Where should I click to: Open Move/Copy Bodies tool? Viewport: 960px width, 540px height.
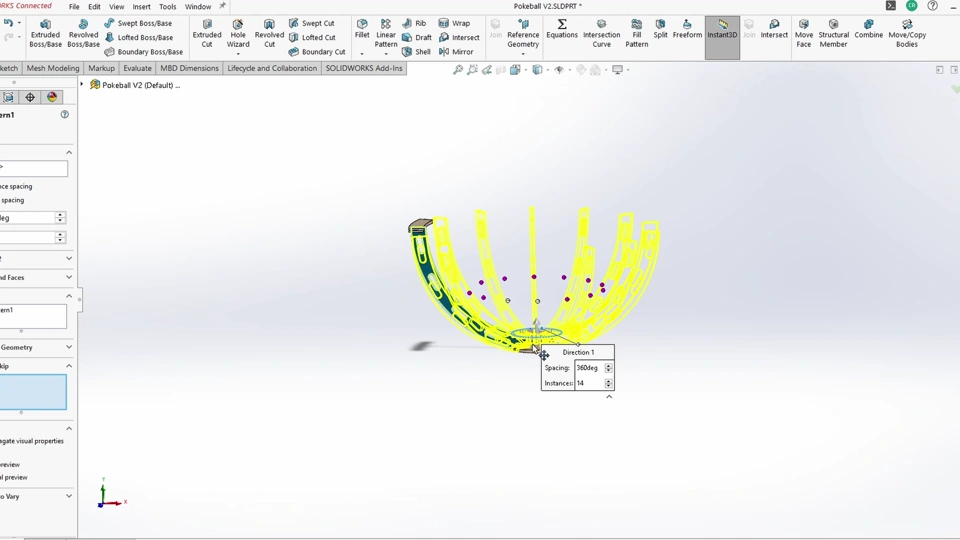(x=907, y=34)
